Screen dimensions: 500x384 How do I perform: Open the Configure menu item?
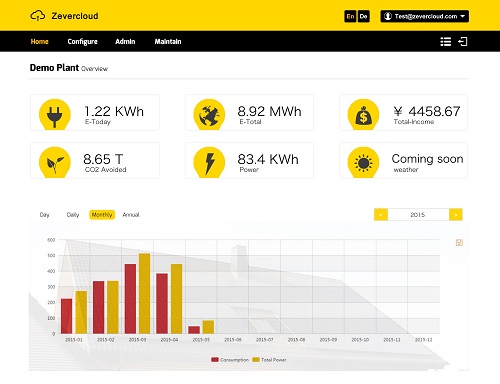click(x=82, y=42)
